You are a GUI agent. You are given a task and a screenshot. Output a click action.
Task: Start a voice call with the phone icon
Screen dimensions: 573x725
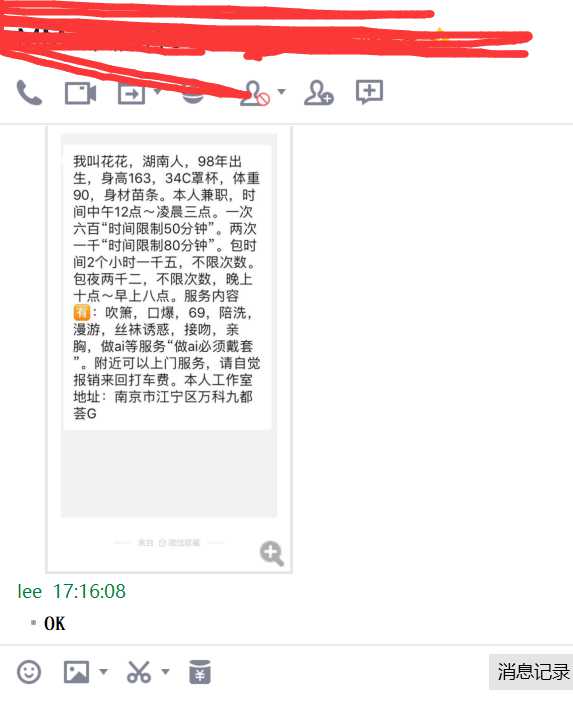[x=29, y=92]
